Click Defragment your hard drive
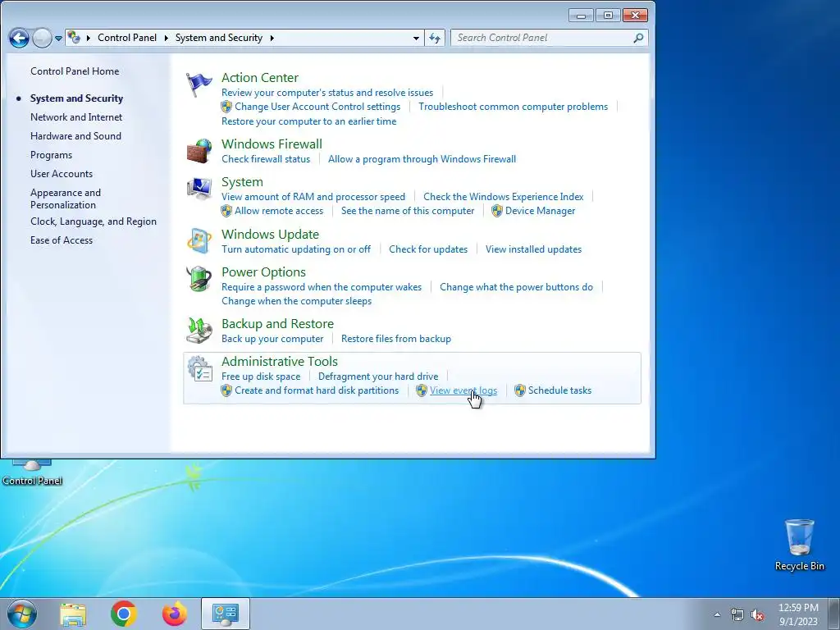 (377, 377)
